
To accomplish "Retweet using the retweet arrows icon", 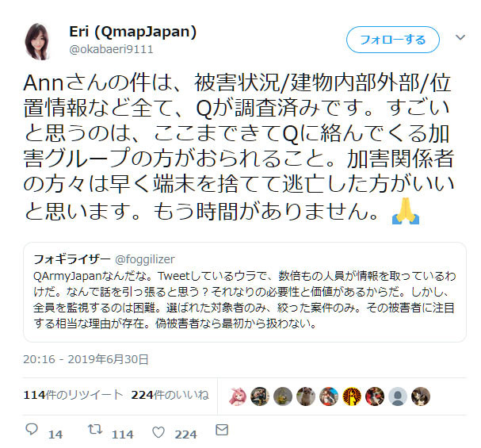I will tap(95, 430).
